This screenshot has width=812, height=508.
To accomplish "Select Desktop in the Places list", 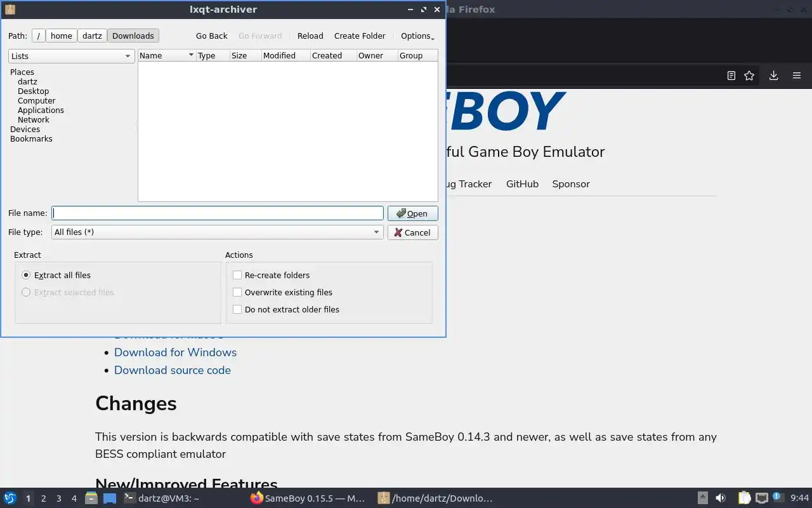I will [x=33, y=91].
